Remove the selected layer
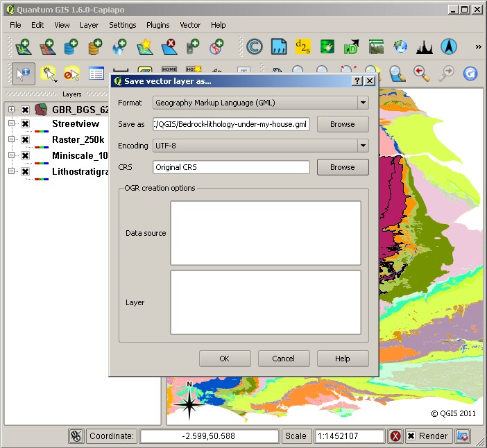 pyautogui.click(x=169, y=47)
